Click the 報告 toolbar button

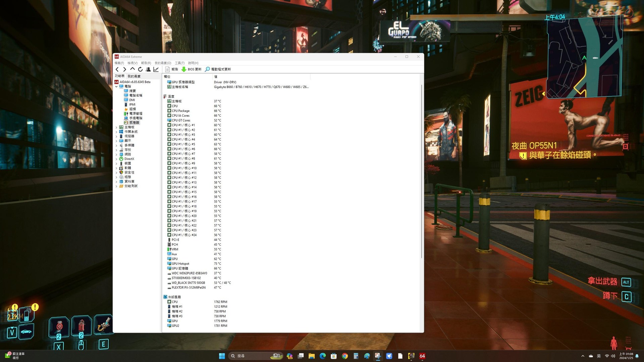171,69
